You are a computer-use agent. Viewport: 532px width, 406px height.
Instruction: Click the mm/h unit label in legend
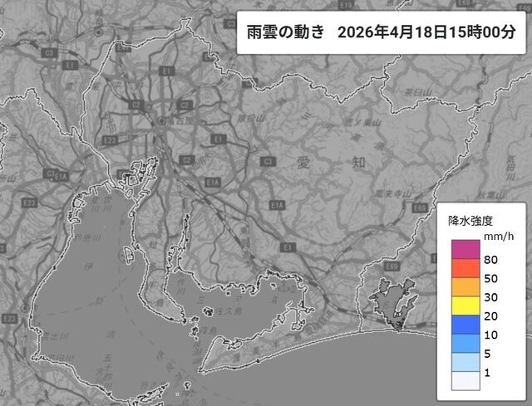coord(499,237)
